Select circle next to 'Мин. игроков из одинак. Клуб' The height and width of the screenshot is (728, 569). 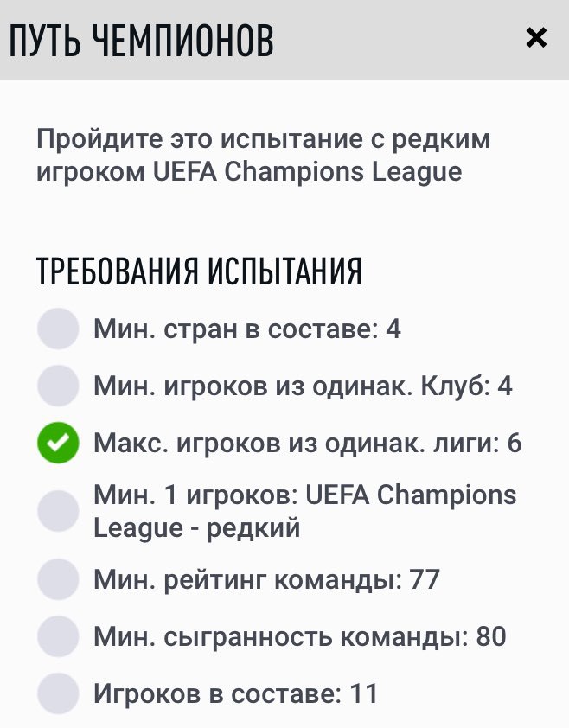coord(58,386)
